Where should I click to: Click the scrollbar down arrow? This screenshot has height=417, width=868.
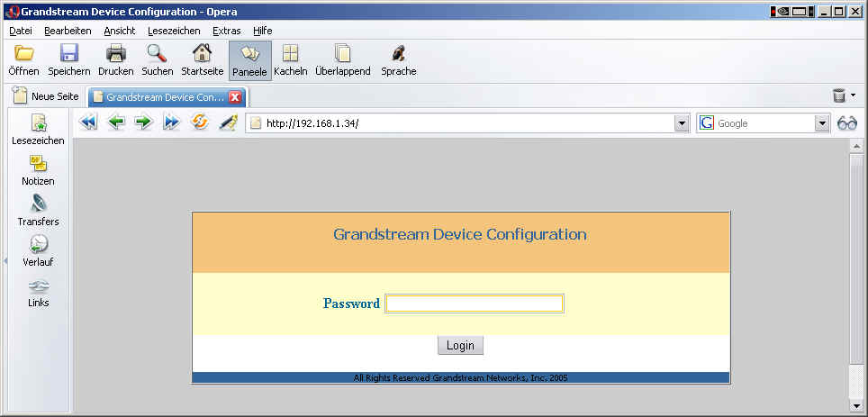click(856, 405)
